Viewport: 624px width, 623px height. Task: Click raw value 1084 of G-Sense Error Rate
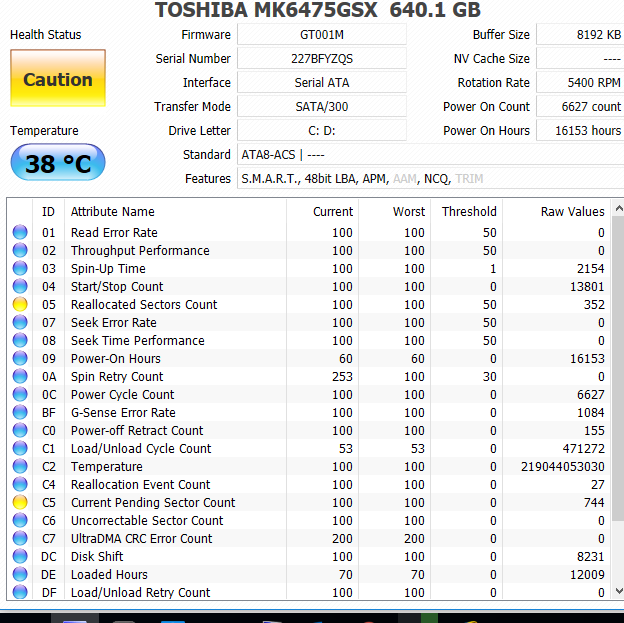591,412
